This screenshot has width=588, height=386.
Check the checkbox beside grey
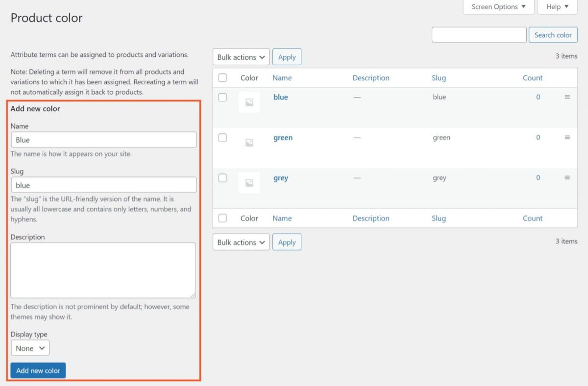click(222, 178)
